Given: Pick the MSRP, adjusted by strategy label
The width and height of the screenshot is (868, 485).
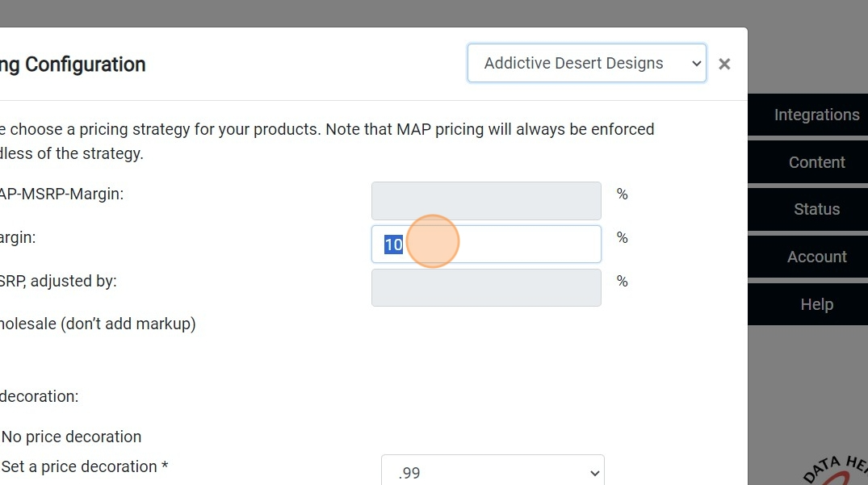Looking at the screenshot, I should click(57, 281).
